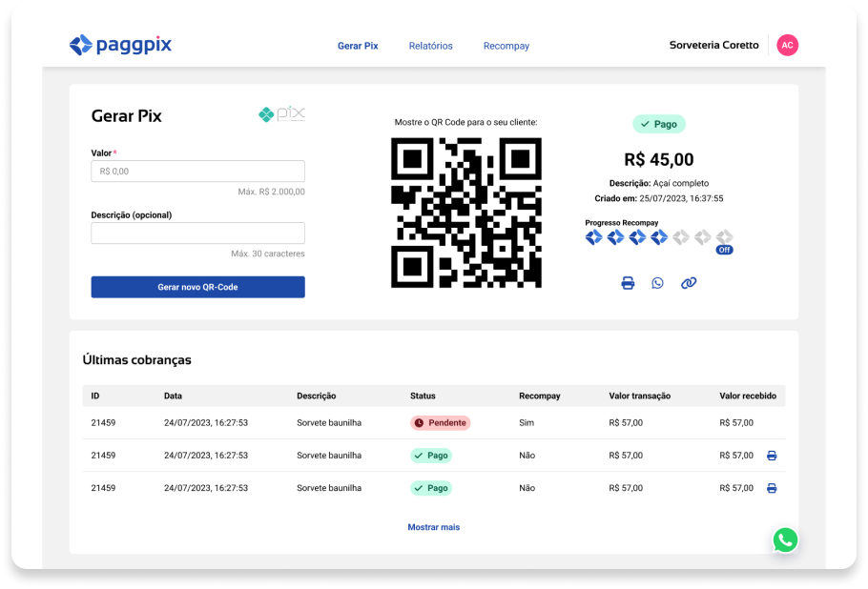Click the Açaí completo description text
The height and width of the screenshot is (589, 868).
pyautogui.click(x=681, y=183)
